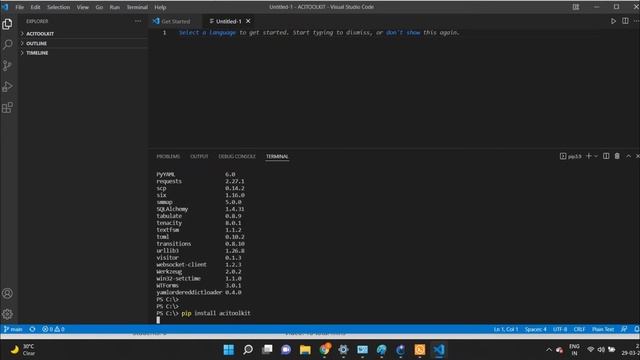Screen dimensions: 640x360
Task: Click pip terminal name label
Action: [571, 156]
